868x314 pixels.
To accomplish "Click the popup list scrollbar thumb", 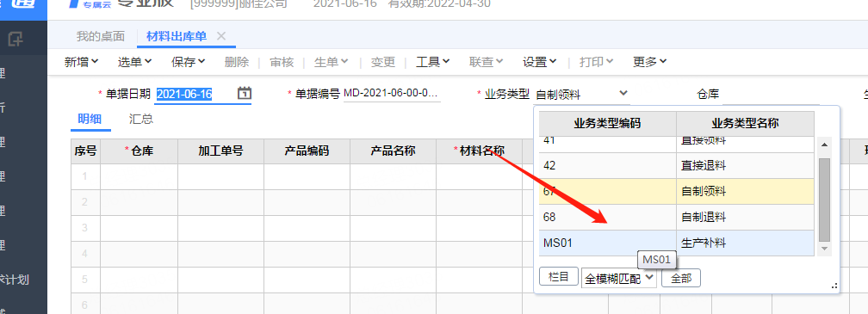I will click(824, 200).
